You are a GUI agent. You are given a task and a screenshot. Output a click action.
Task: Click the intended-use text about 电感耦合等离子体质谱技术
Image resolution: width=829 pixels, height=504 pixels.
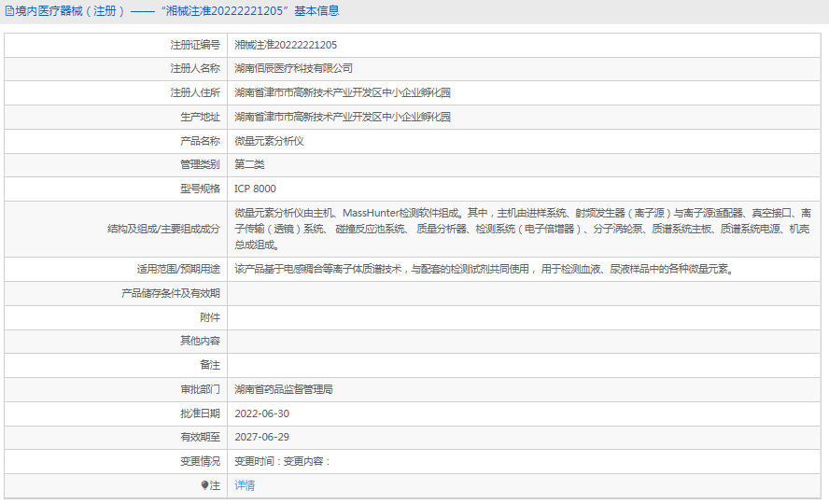point(485,269)
